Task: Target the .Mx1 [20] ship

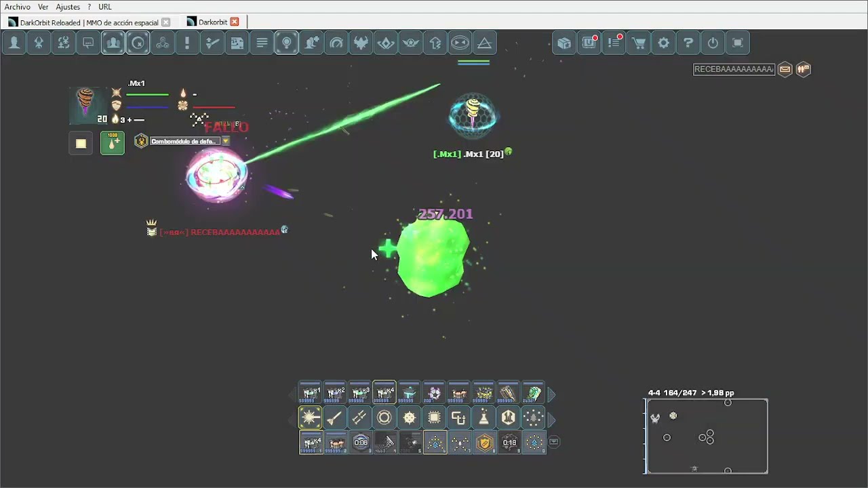Action: point(473,116)
